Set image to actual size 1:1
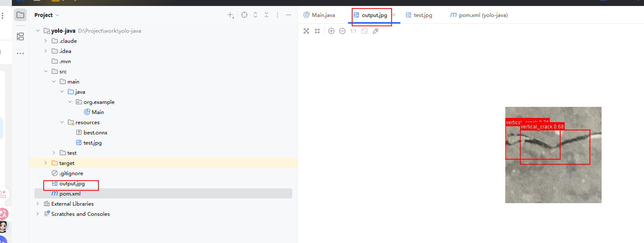The image size is (644, 243). [x=353, y=31]
